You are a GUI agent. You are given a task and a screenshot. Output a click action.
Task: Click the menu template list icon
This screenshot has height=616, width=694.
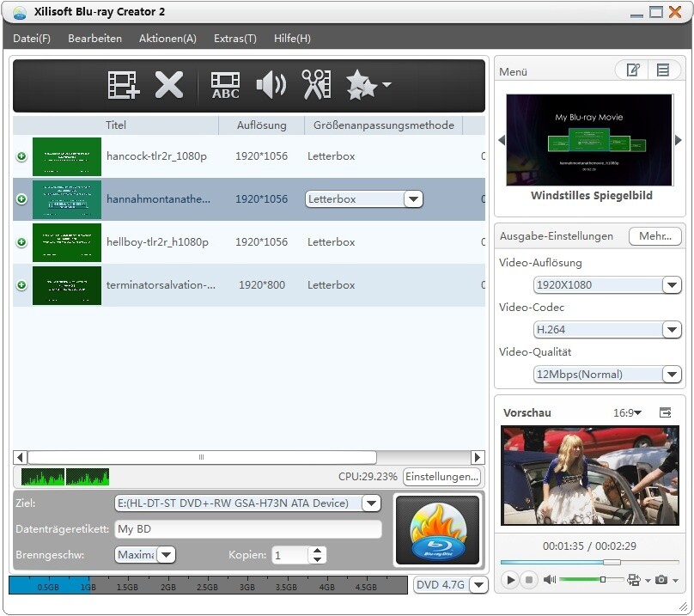pyautogui.click(x=663, y=70)
